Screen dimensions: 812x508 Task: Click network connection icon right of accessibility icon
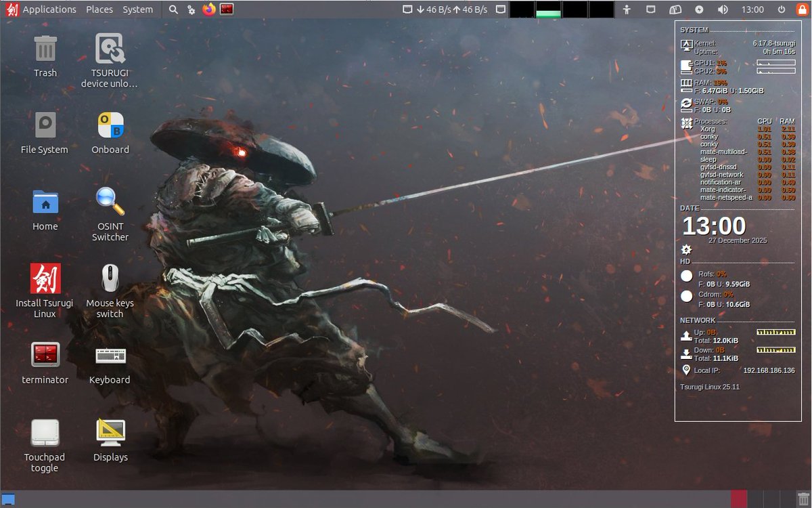[650, 9]
